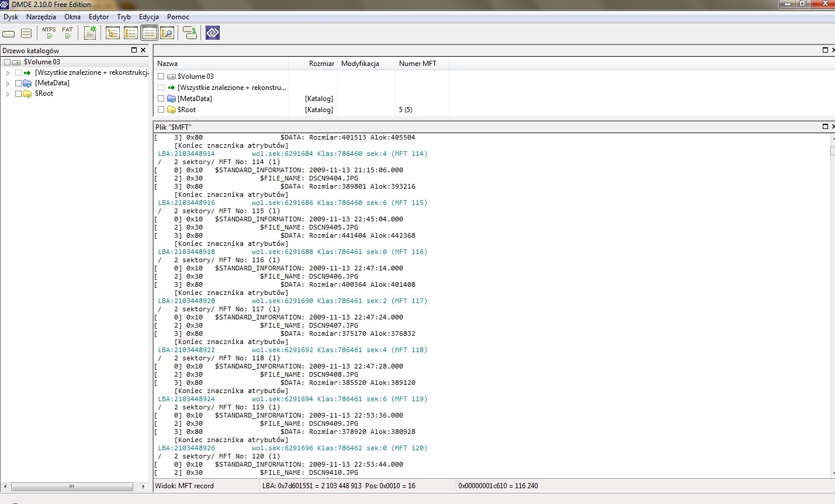This screenshot has height=504, width=835.
Task: Start the NTFS search tool
Action: click(x=49, y=33)
